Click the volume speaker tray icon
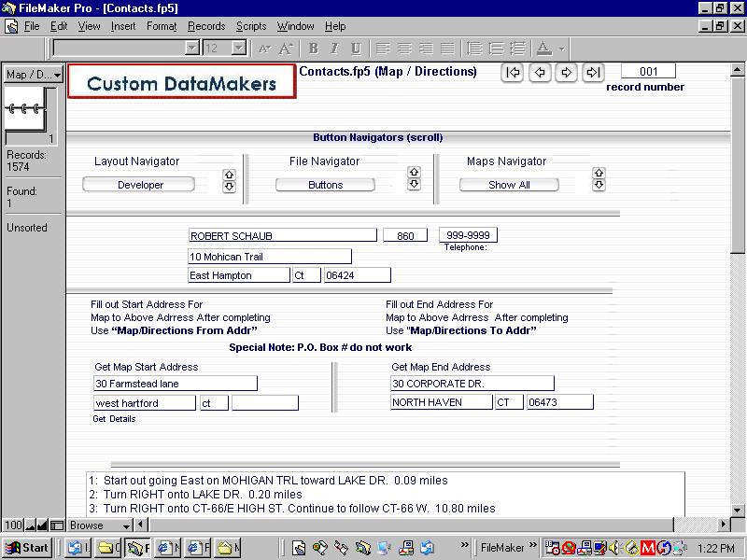 (x=614, y=549)
